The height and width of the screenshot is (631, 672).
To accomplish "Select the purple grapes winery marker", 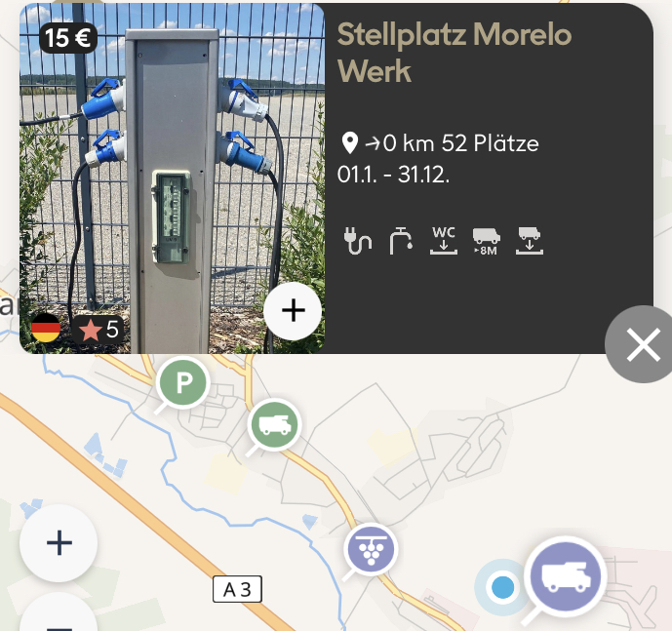I will [371, 549].
